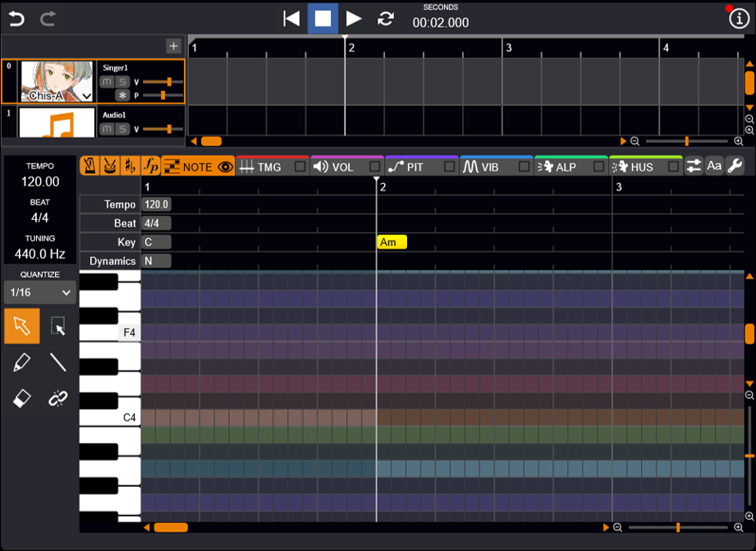Open the Quantize 1/16 dropdown
Viewport: 756px width, 551px height.
tap(39, 292)
